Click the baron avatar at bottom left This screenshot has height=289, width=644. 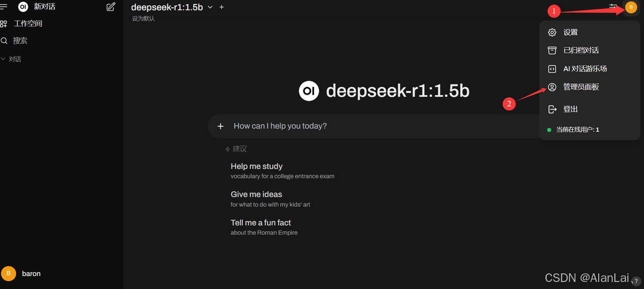coord(9,273)
